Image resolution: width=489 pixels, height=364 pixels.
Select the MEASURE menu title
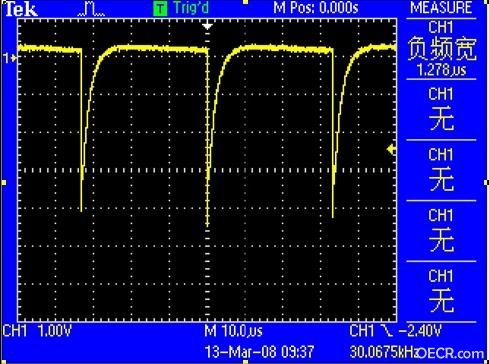point(441,8)
